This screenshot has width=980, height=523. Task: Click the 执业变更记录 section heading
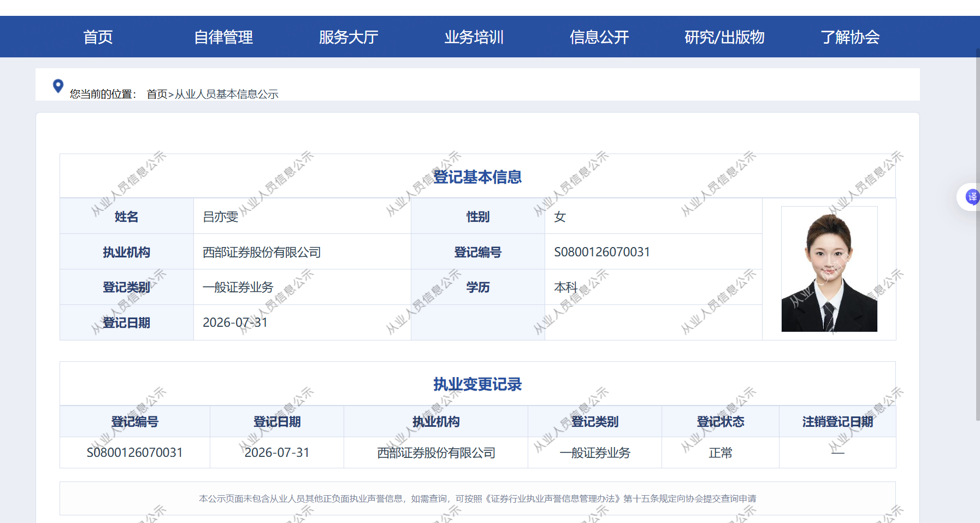click(477, 384)
